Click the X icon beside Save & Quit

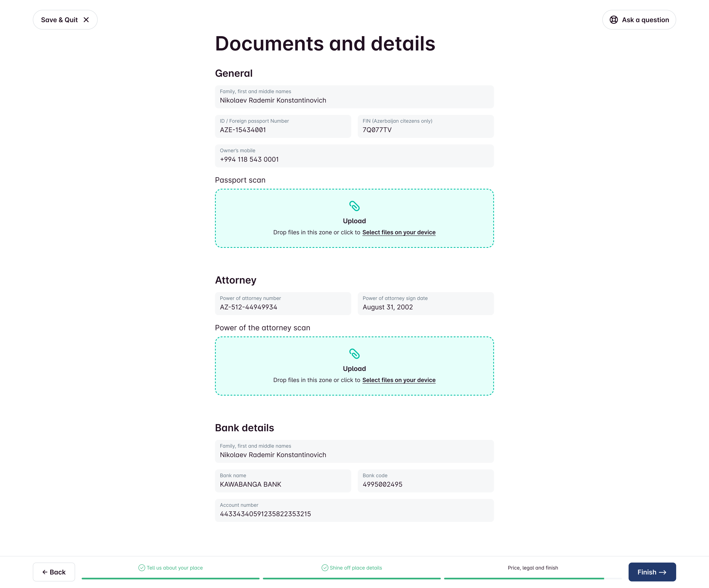pos(86,20)
